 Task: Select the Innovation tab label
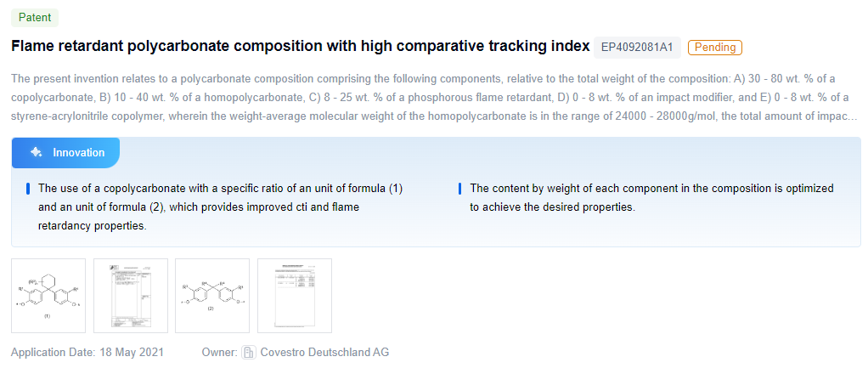[79, 153]
